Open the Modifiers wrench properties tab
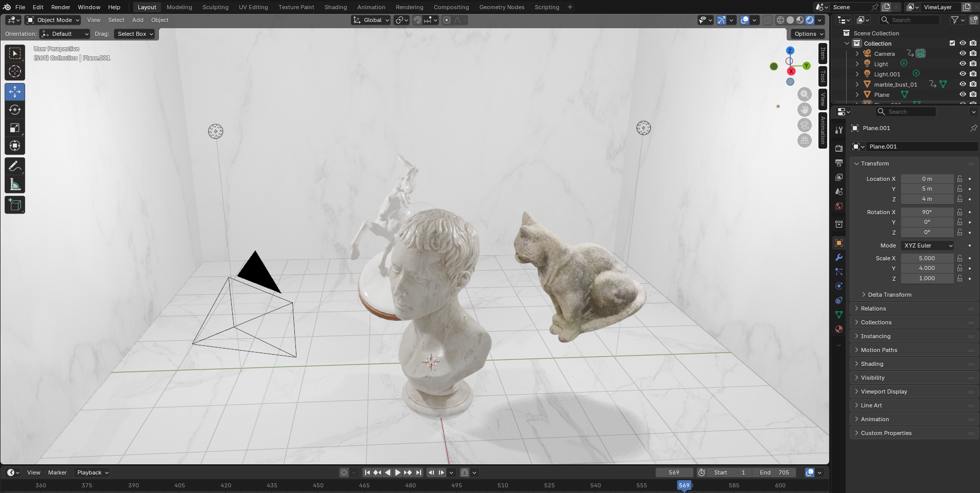The width and height of the screenshot is (980, 493). [839, 257]
